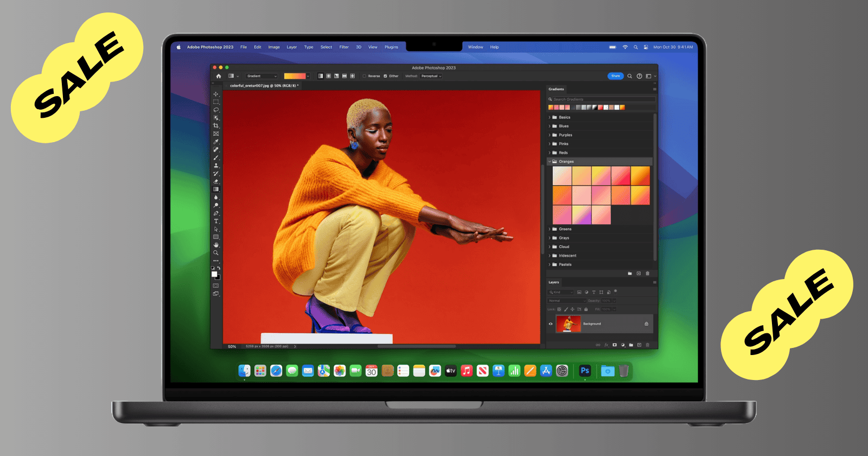Select the Brush tool
This screenshot has width=868, height=456.
point(216,157)
